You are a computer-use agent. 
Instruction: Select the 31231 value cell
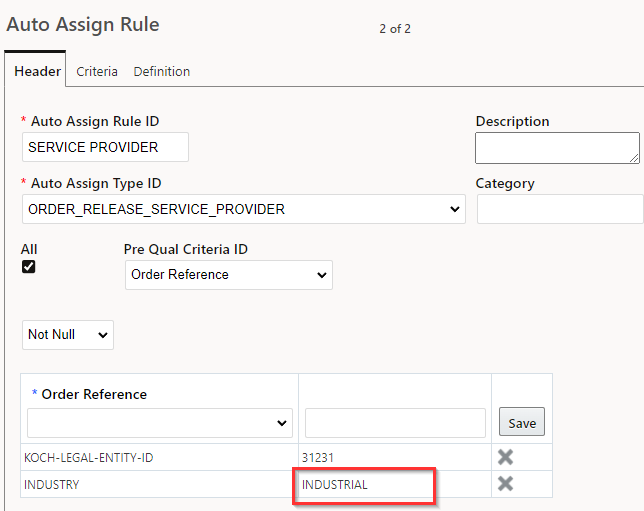point(395,457)
